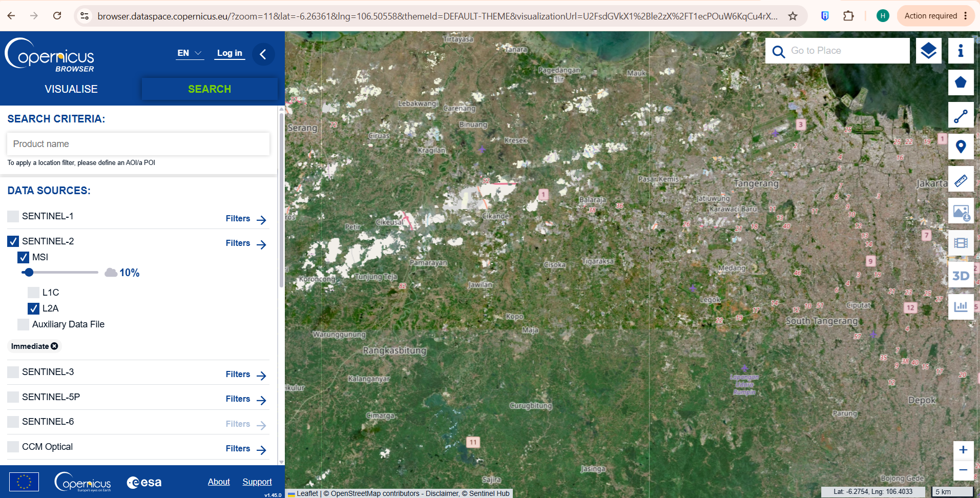
Task: Uncheck the L2A checkbox
Action: point(34,308)
